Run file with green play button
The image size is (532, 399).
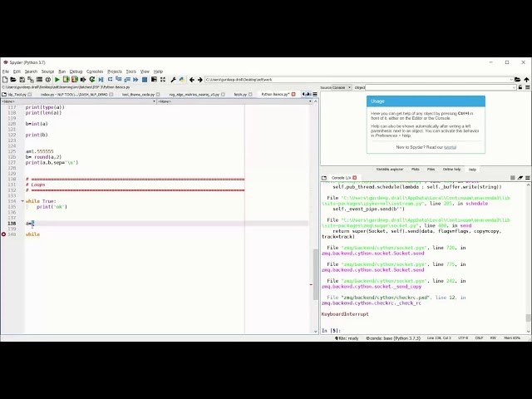(57, 80)
